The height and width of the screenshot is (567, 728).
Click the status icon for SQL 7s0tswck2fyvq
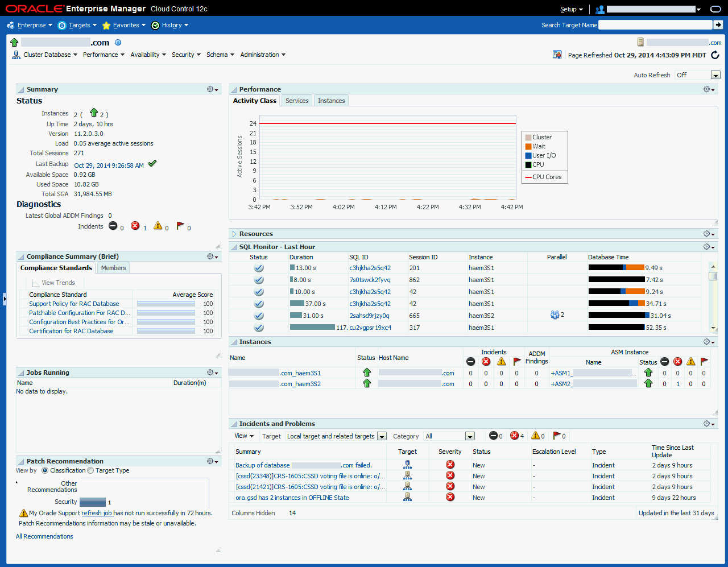click(x=259, y=280)
